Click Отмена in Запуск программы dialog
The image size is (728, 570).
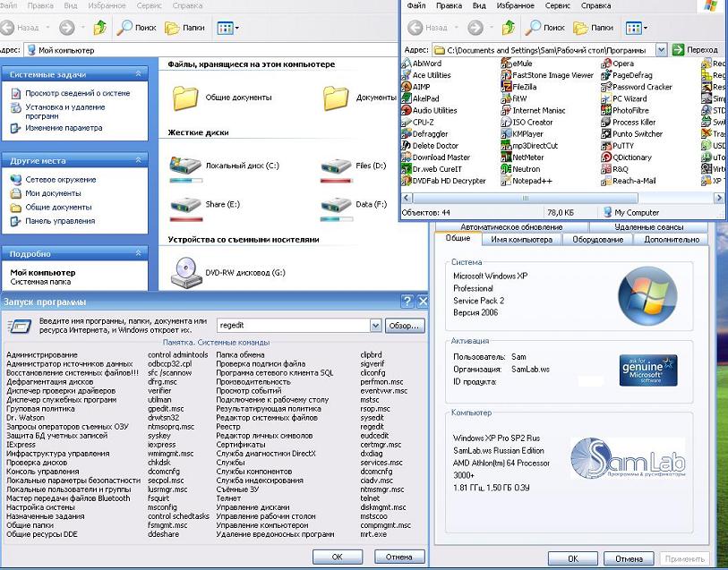pos(398,557)
